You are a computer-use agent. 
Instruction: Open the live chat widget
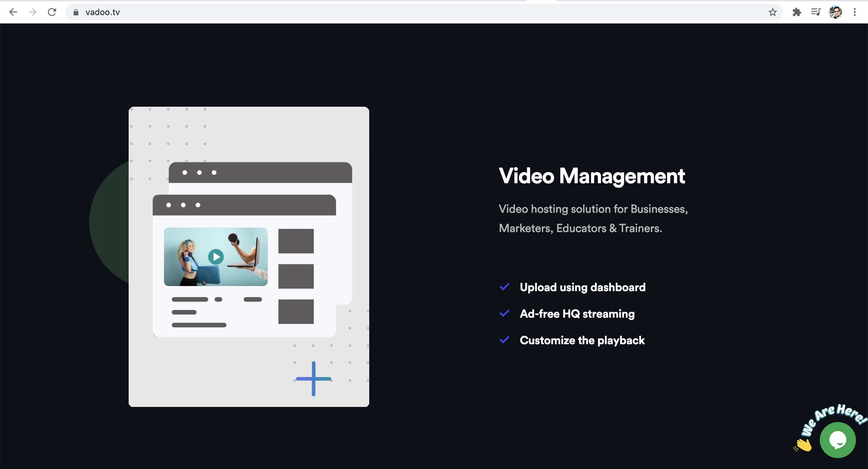pyautogui.click(x=838, y=440)
